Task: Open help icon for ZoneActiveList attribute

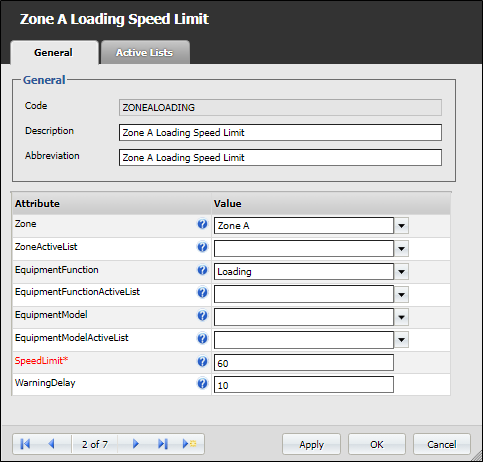Action: tap(202, 247)
